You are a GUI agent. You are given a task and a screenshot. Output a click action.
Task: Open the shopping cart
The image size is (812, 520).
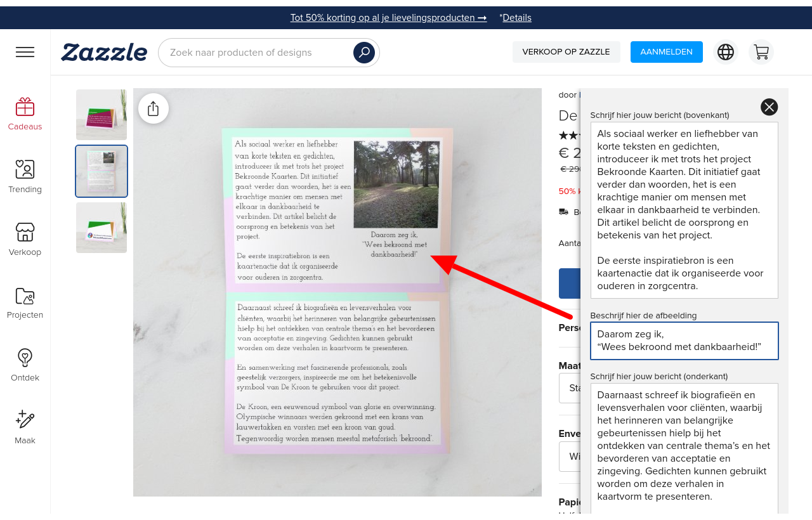click(x=761, y=52)
